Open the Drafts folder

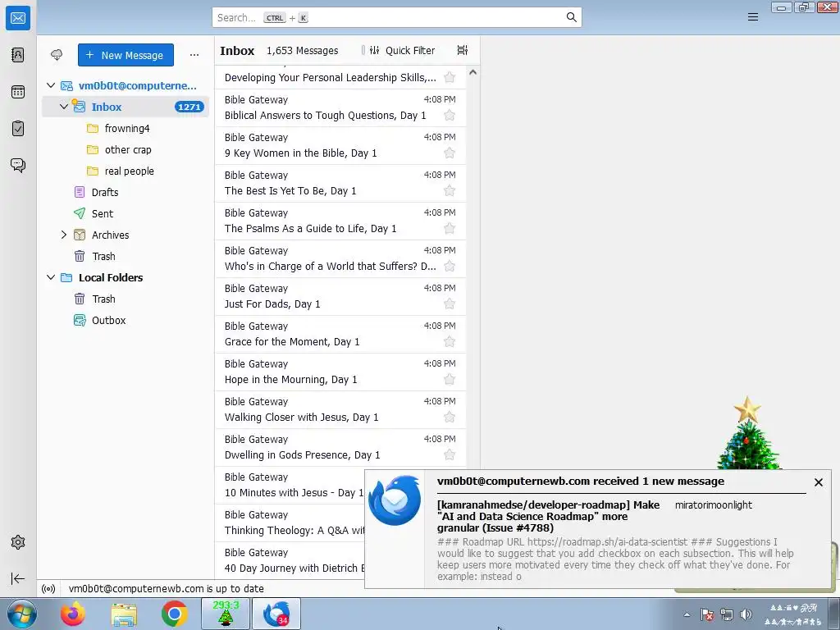click(x=126, y=192)
